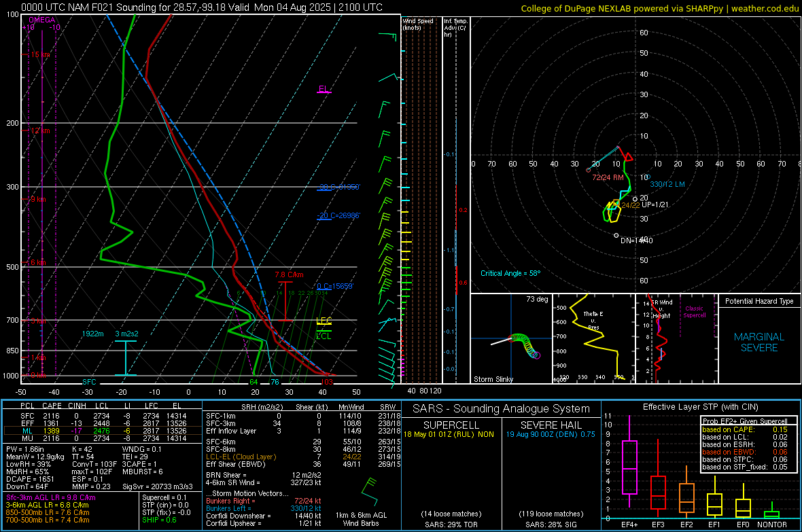Click the 850-500mb LR = 7.6 C/km line
The height and width of the screenshot is (532, 802).
click(48, 512)
